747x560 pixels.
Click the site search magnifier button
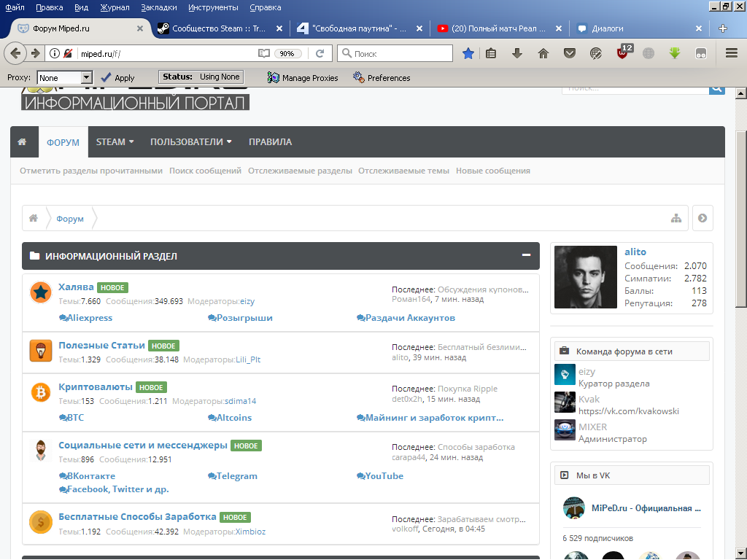716,89
